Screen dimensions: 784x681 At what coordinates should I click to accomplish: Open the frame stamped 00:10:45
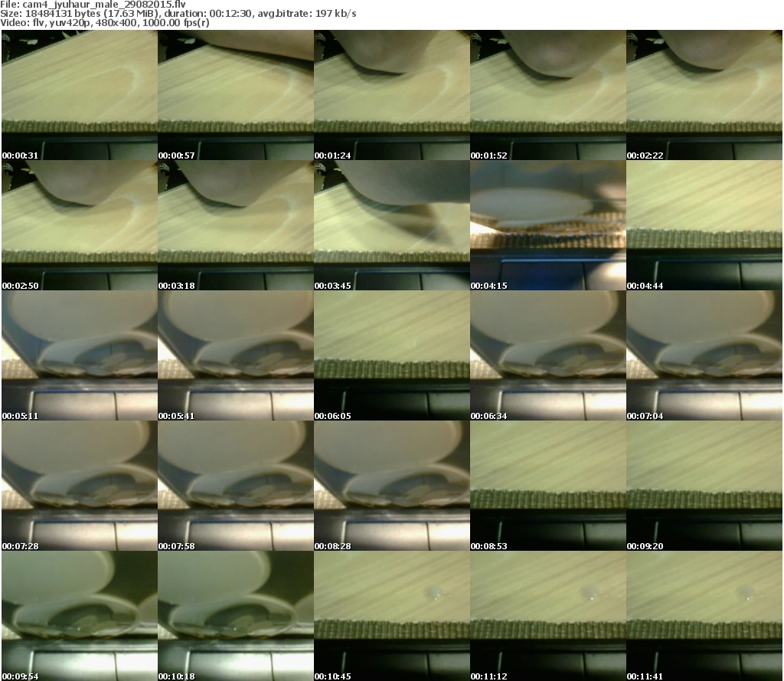tap(391, 616)
